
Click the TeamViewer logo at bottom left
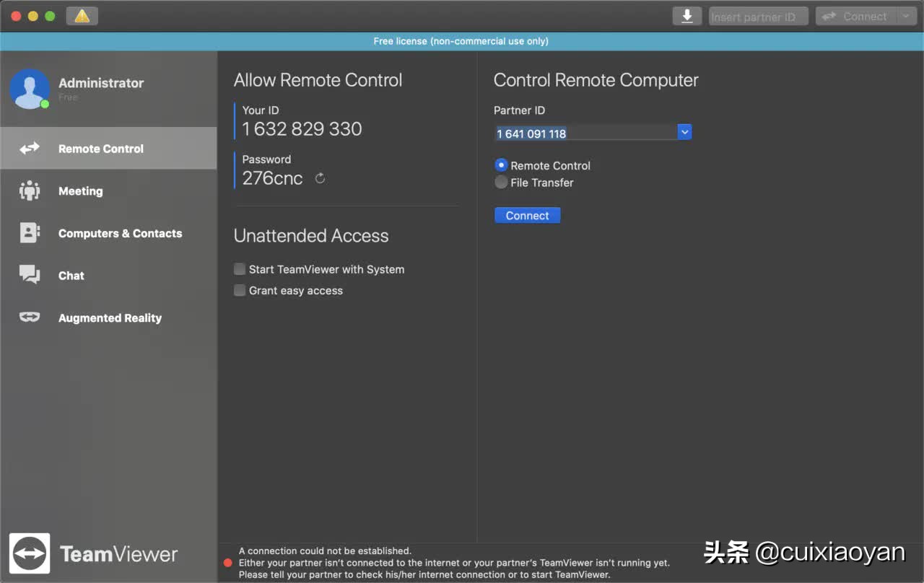30,553
